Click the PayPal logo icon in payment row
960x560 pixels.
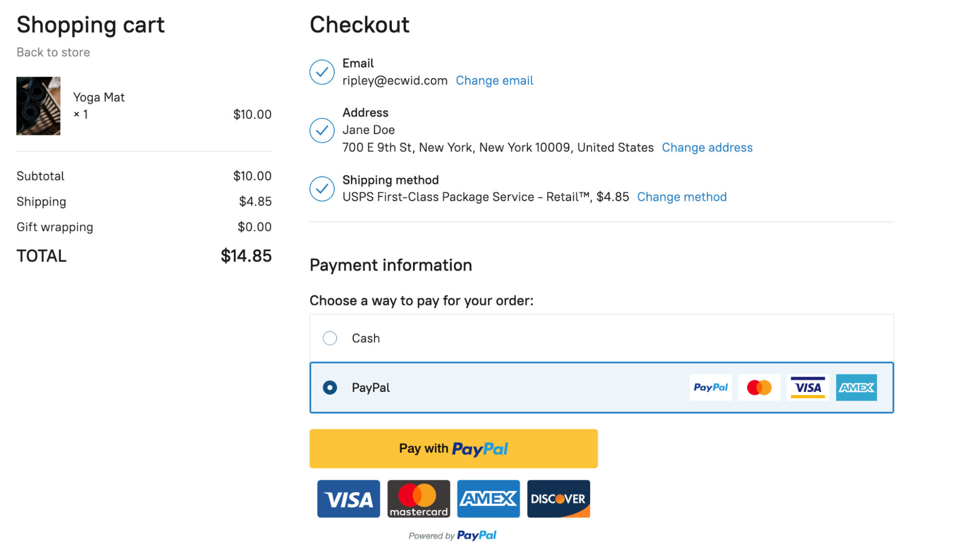(x=710, y=388)
